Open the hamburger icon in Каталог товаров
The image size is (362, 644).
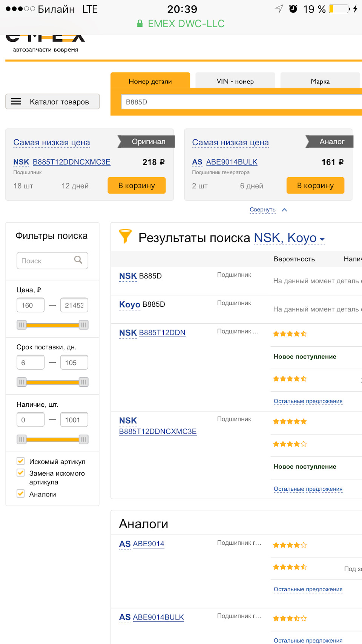point(16,101)
